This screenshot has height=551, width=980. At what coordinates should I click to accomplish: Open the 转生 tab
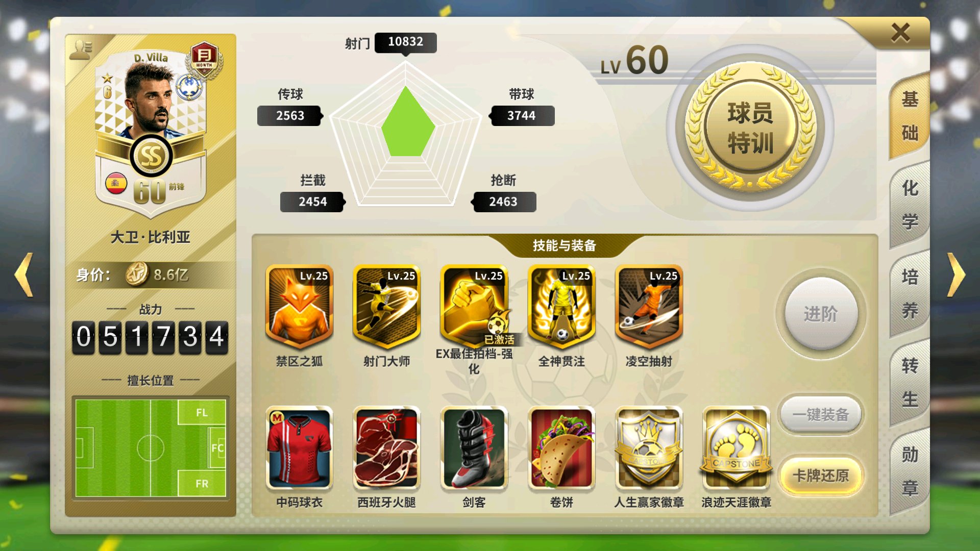pyautogui.click(x=910, y=383)
